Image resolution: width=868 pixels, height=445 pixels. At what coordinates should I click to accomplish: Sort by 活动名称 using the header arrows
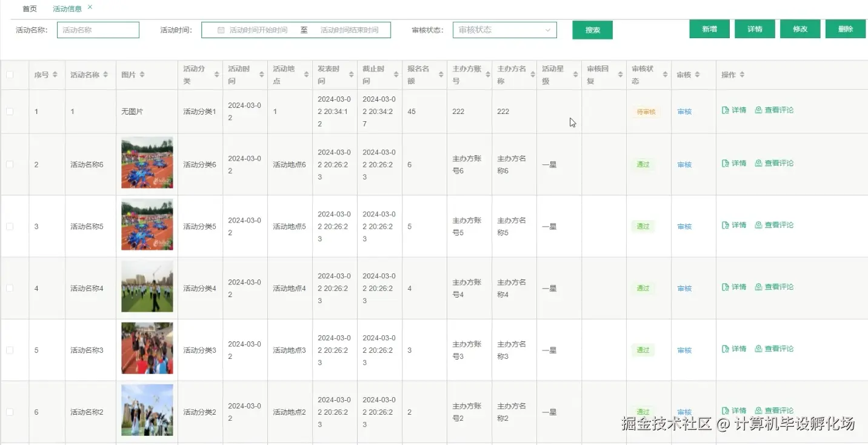[x=105, y=75]
